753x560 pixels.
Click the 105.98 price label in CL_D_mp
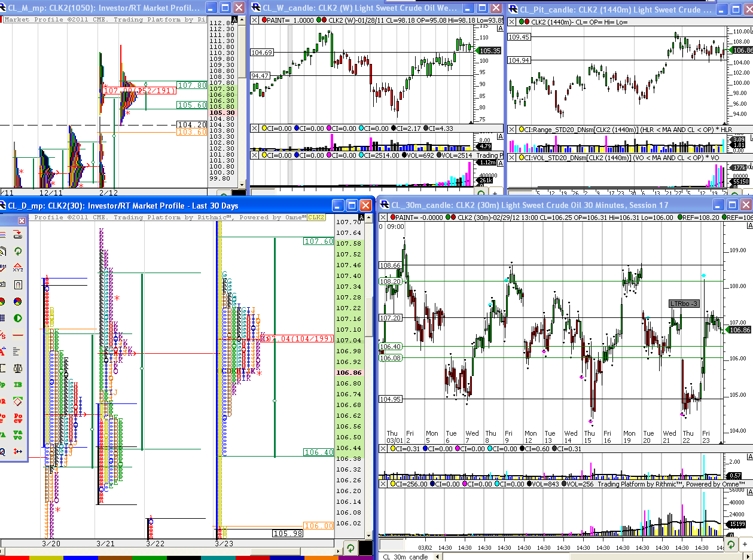(288, 534)
